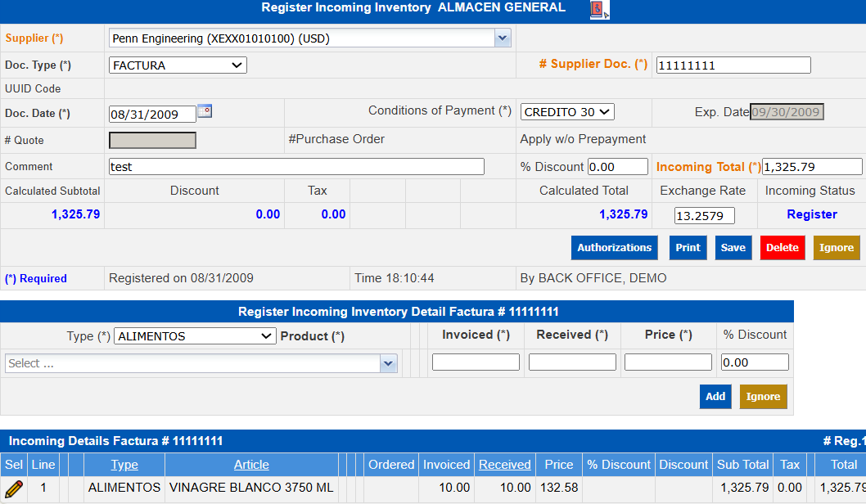The image size is (866, 504).
Task: Edit line 1 with the pencil icon
Action: tap(14, 488)
